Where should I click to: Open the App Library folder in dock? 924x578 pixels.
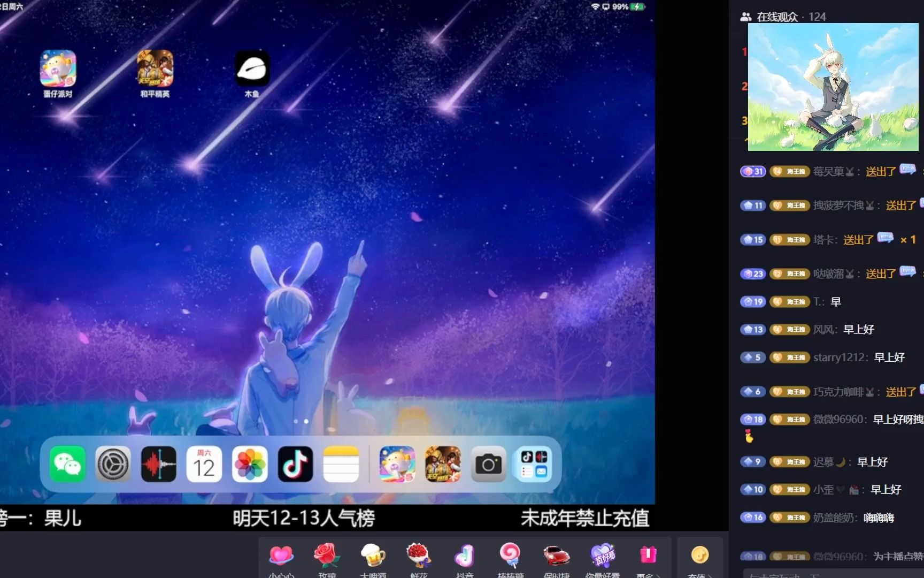pos(534,464)
